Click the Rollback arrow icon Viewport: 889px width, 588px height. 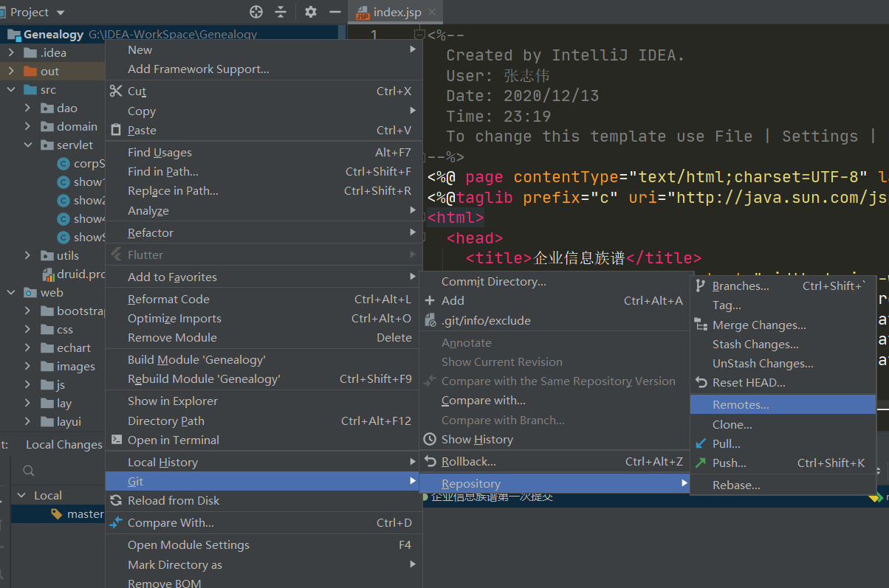point(430,461)
